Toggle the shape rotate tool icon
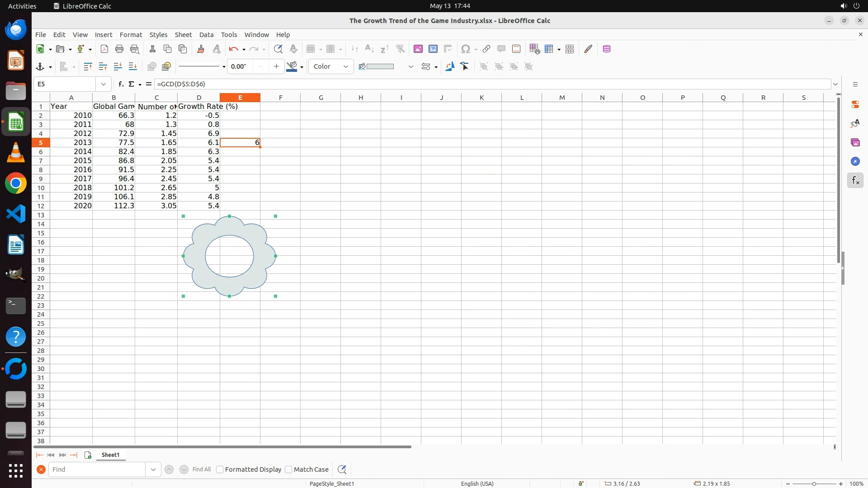This screenshot has width=868, height=488. coord(449,67)
